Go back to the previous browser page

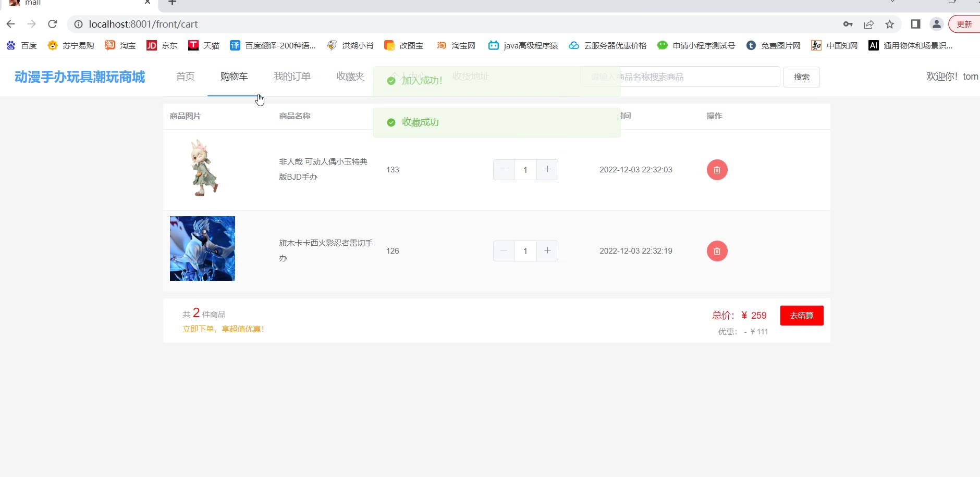(x=11, y=24)
